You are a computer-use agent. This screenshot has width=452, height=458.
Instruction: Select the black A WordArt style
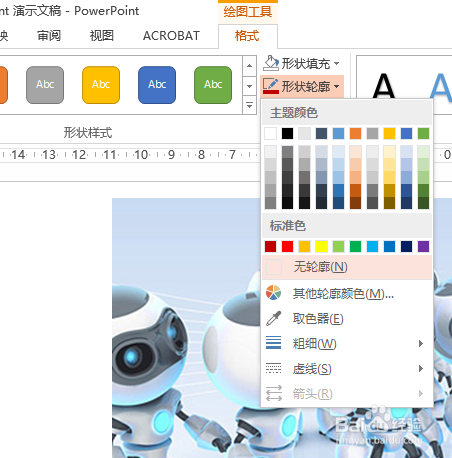point(384,86)
